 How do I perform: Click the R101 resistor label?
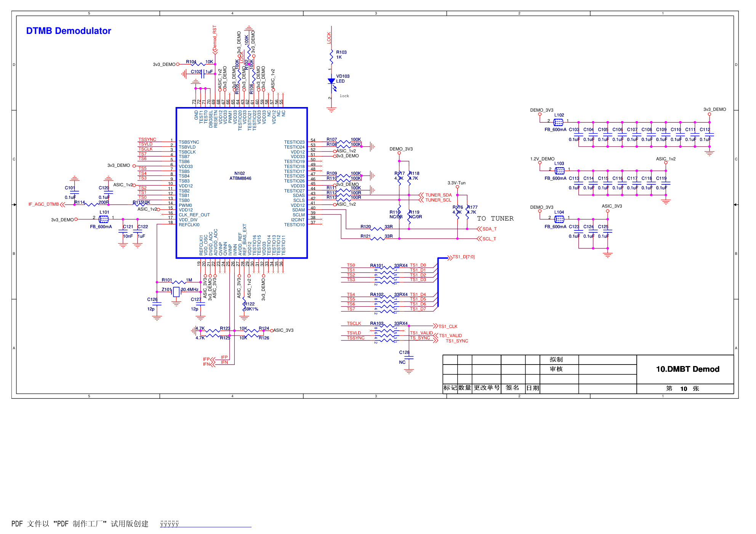click(x=167, y=280)
